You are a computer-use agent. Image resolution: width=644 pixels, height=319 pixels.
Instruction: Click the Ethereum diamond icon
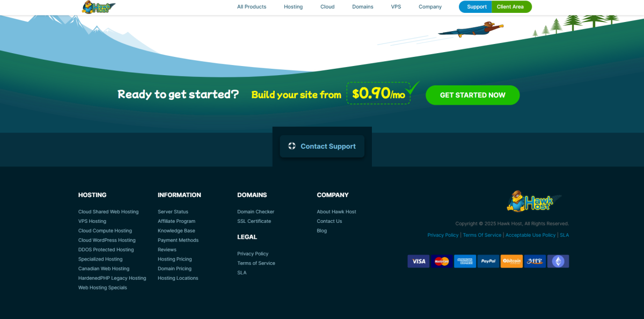[558, 262]
